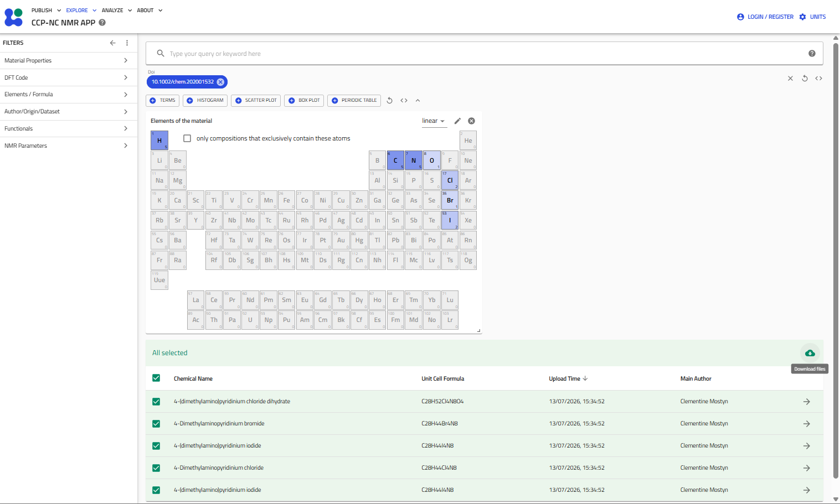The image size is (840, 504).
Task: Open the ABOUT menu
Action: [150, 11]
